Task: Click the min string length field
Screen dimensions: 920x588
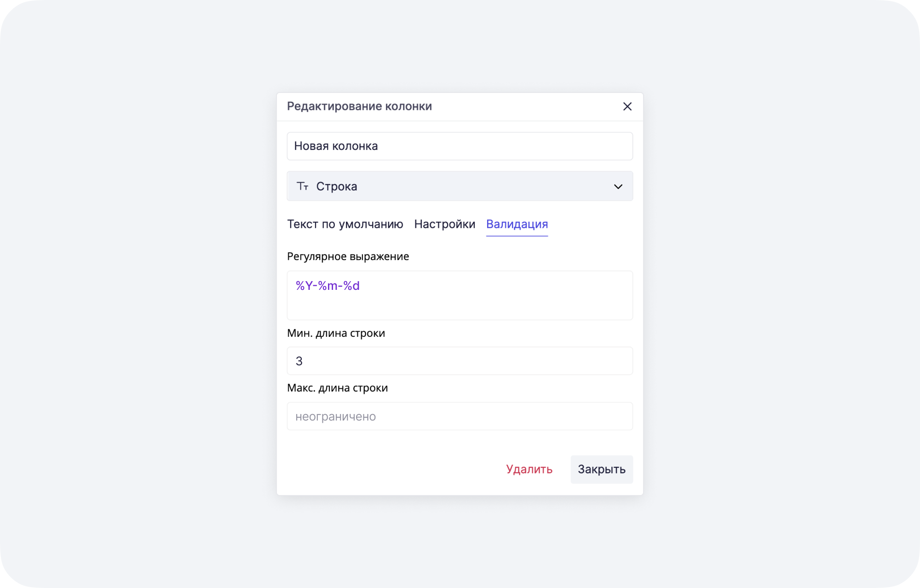Action: pos(460,361)
